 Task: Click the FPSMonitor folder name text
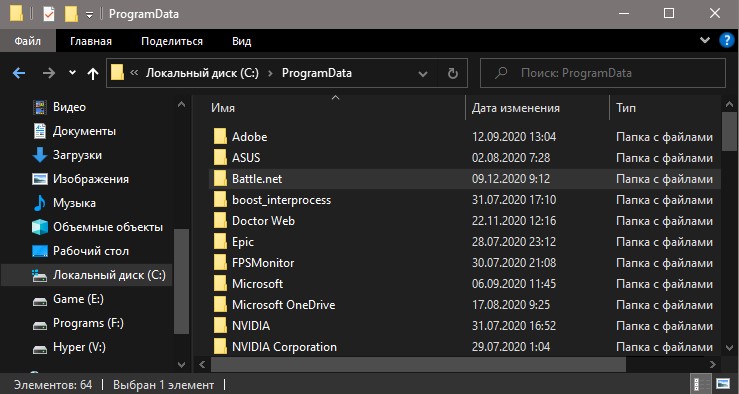pos(263,263)
